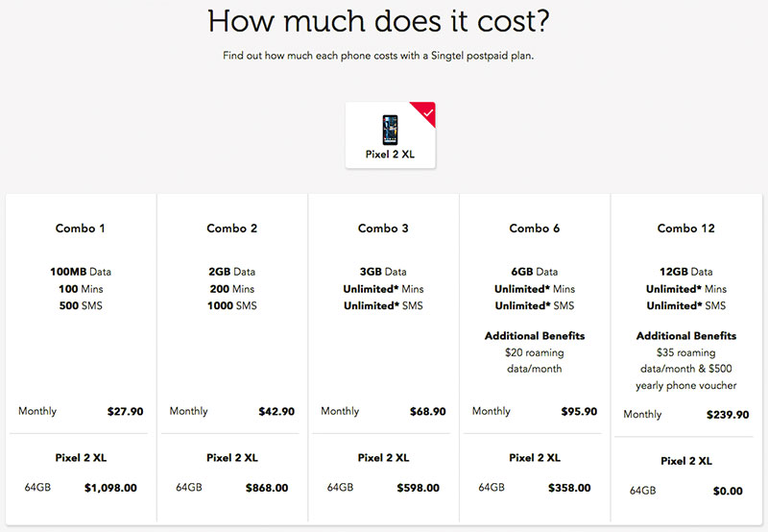Select the $0.00 64GB phone price
Viewport: 768px width, 532px height.
728,491
